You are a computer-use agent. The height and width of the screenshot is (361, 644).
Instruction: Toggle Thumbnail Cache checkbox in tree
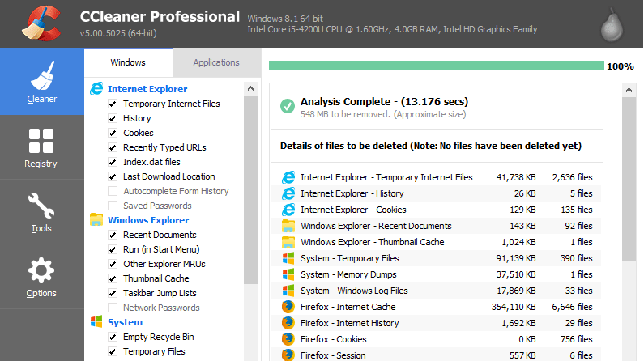tap(113, 278)
